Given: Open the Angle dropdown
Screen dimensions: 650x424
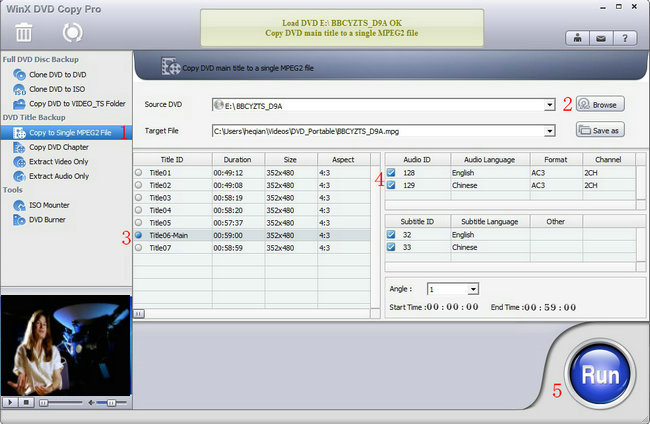Looking at the screenshot, I should (x=473, y=289).
